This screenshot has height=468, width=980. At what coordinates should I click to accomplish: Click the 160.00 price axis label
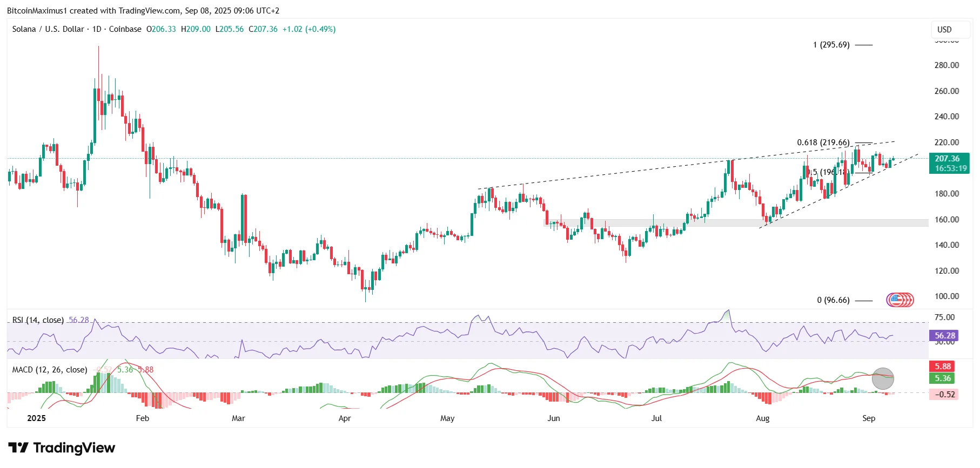tap(947, 220)
